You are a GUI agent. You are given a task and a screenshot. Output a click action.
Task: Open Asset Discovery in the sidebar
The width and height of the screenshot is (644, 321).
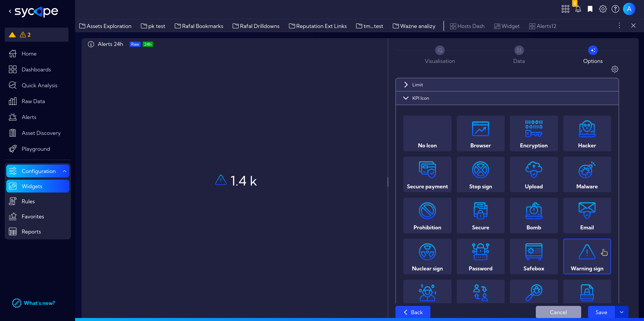click(x=36, y=133)
